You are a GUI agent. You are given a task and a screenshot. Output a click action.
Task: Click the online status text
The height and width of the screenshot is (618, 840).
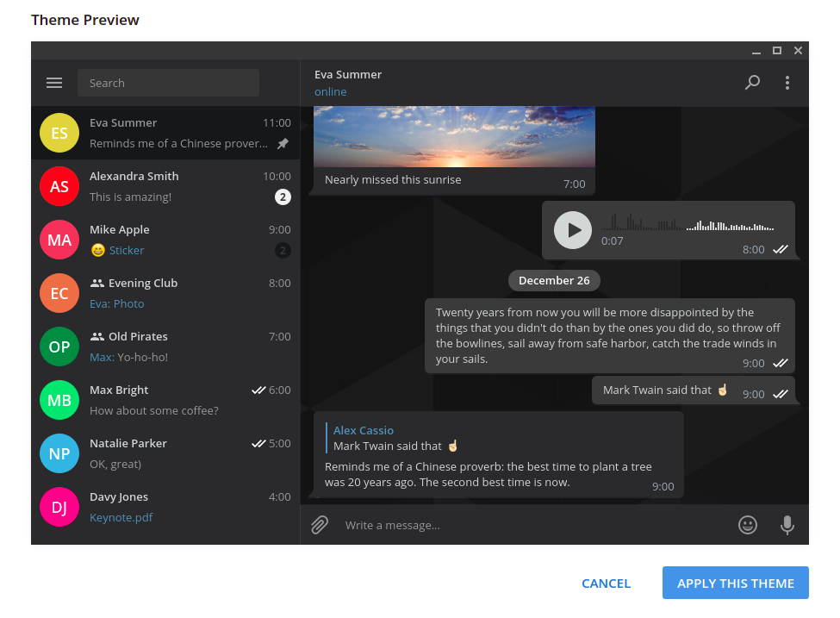(331, 91)
